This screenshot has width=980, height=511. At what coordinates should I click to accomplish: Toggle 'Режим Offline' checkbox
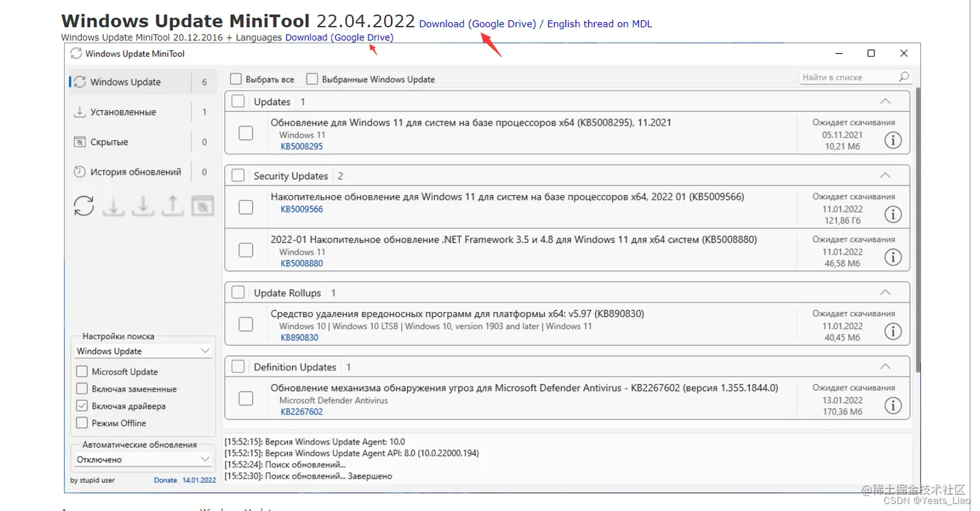pos(82,423)
